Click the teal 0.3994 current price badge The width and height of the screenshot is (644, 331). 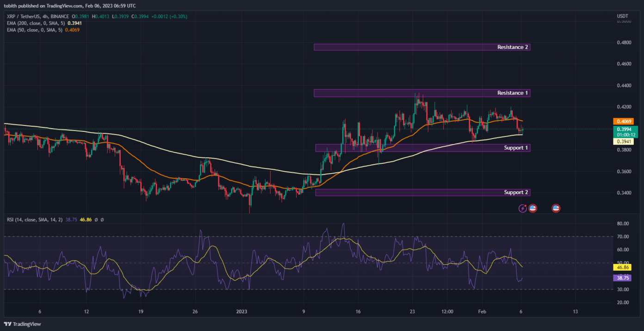point(625,130)
